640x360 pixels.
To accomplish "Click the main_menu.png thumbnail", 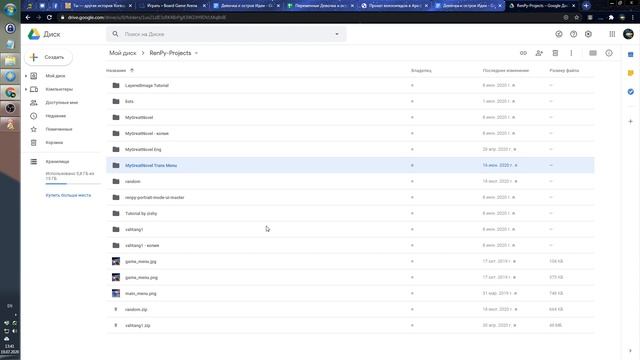I will (x=116, y=293).
